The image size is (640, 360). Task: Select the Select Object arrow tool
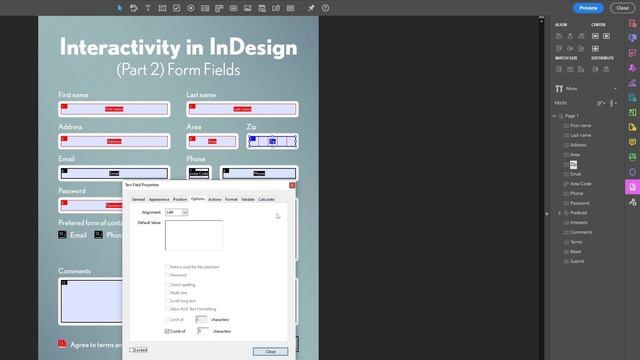(x=120, y=8)
